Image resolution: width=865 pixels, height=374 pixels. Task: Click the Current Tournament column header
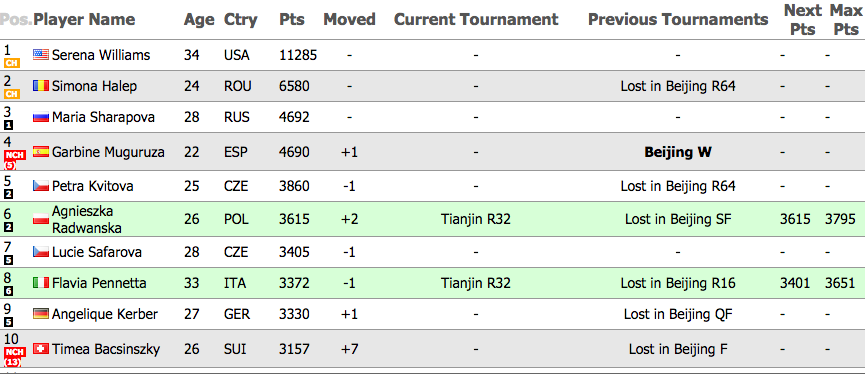click(476, 19)
